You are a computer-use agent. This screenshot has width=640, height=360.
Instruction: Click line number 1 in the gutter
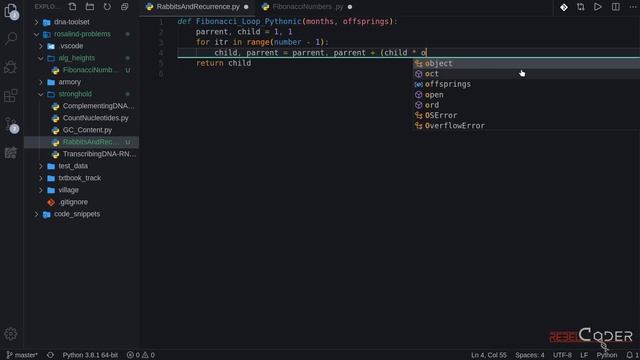[x=161, y=22]
